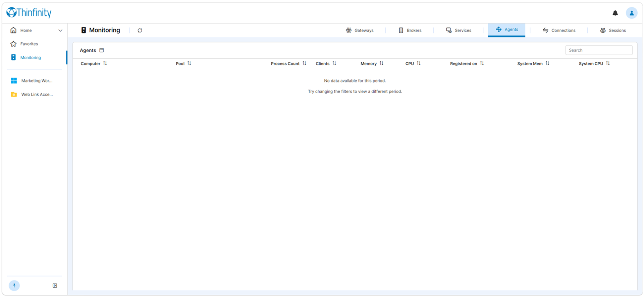Open the user profile avatar
Image resolution: width=644 pixels, height=296 pixels.
(x=632, y=13)
